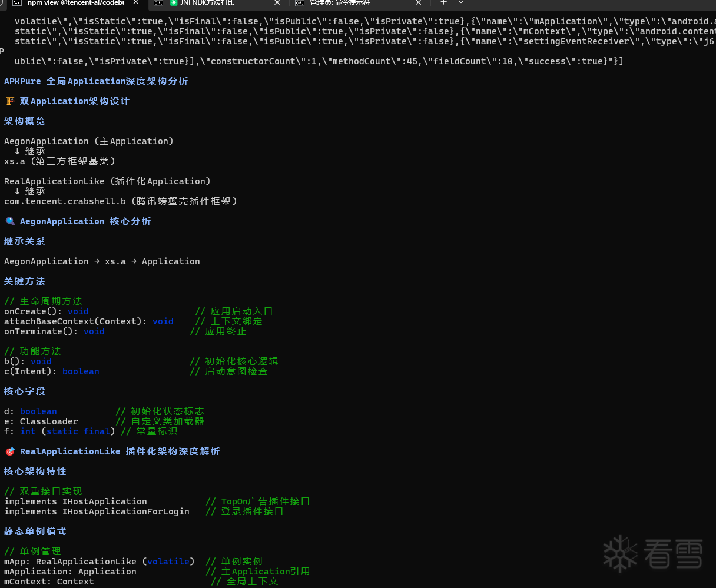
Task: Click the comment // 登录插件接口
Action: coord(244,511)
